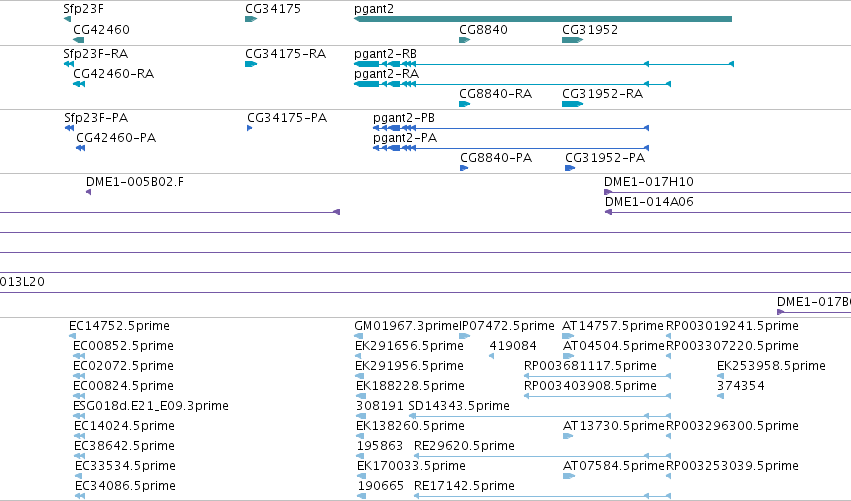This screenshot has height=501, width=851.
Task: Open the pgant2-RB transcript label
Action: point(385,54)
